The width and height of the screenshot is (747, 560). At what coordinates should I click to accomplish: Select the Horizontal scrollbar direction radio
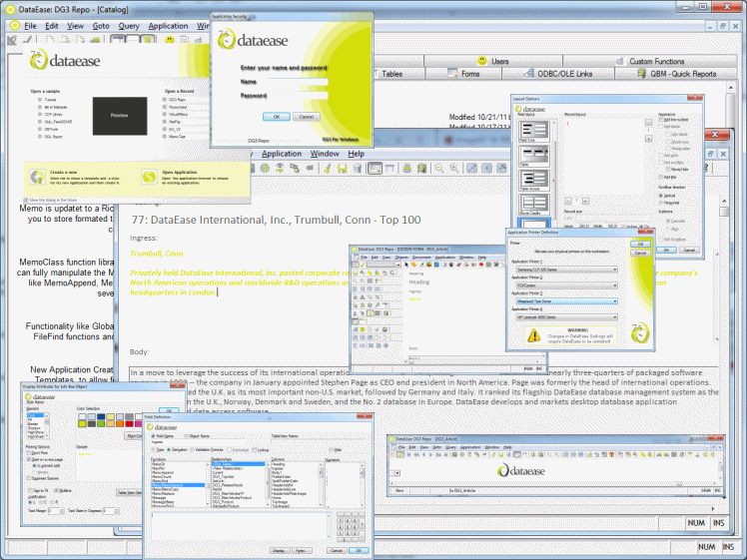point(661,203)
